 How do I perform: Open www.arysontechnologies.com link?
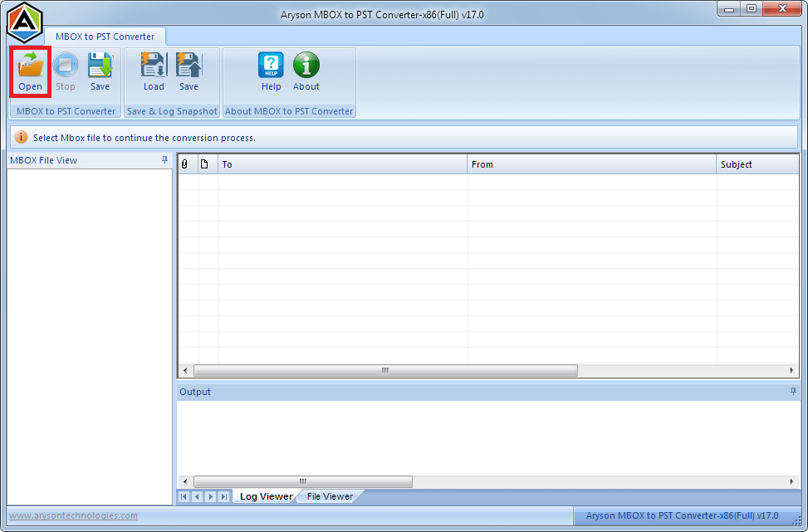[73, 515]
